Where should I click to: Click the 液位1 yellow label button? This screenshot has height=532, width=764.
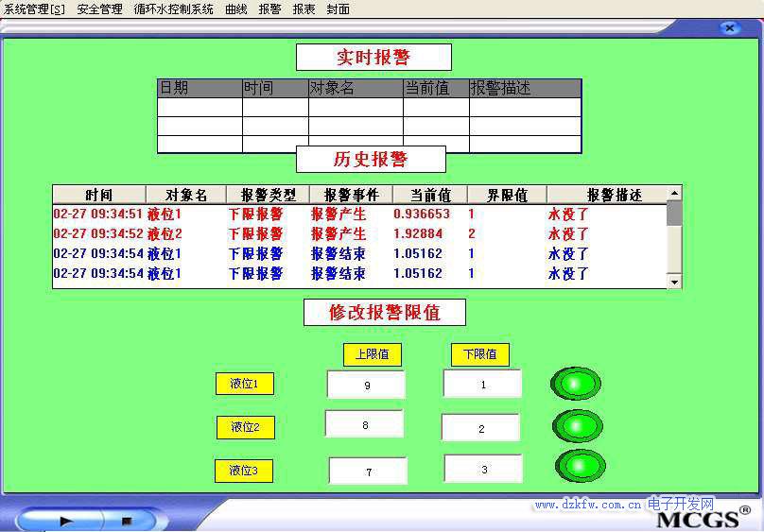pyautogui.click(x=244, y=384)
